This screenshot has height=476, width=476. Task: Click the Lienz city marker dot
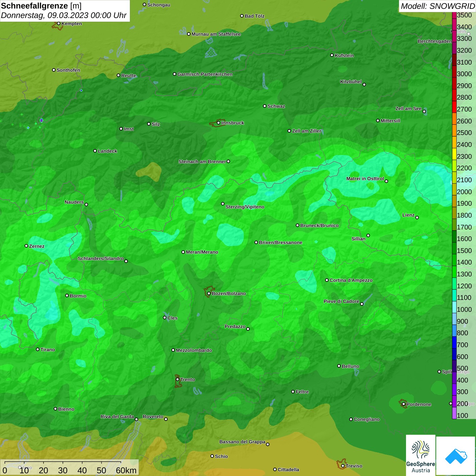[x=417, y=218]
